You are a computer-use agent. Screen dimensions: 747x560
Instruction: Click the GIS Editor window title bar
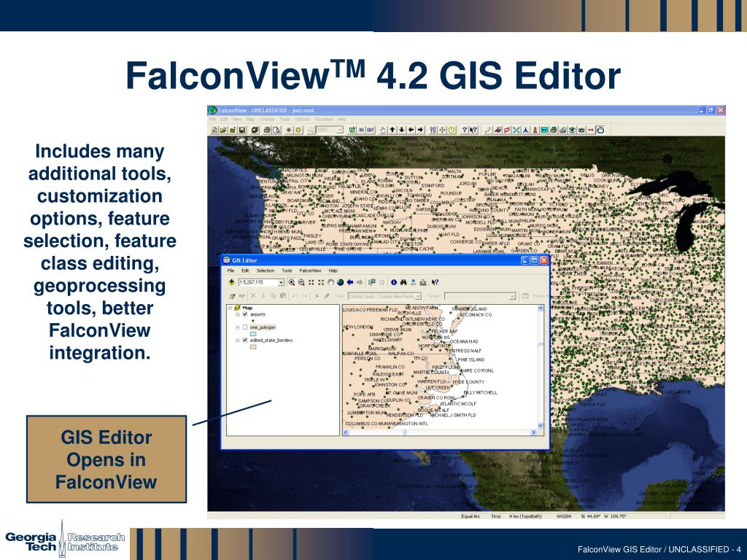pos(385,260)
